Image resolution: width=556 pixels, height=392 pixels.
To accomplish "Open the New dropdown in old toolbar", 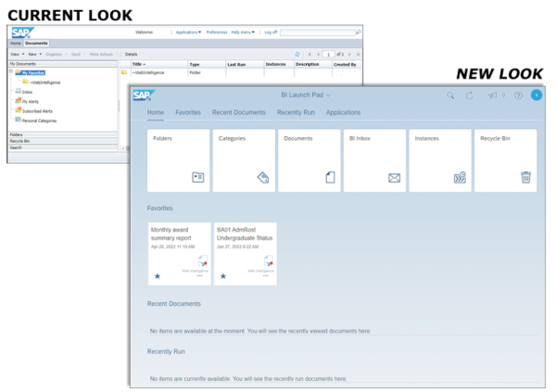I will 35,55.
